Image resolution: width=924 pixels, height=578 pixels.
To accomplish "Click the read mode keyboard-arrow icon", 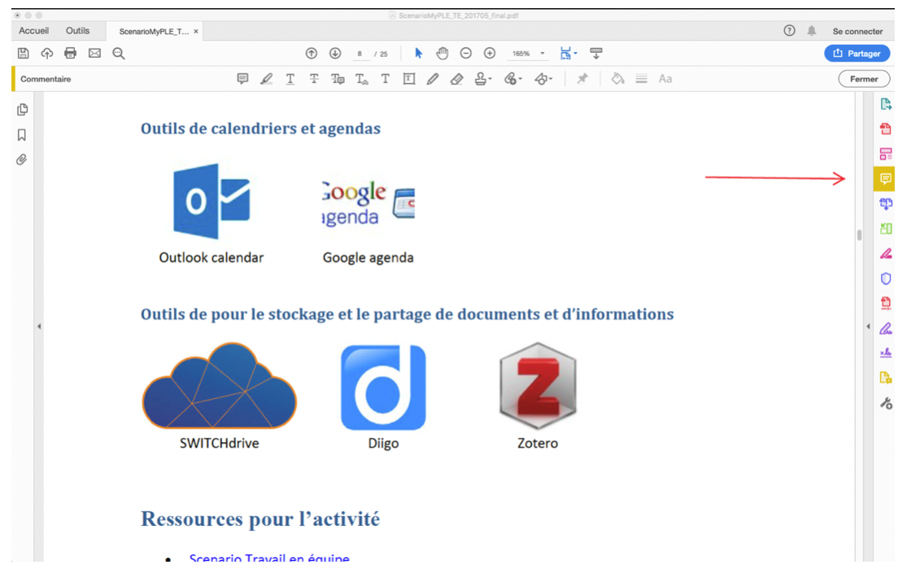I will [x=595, y=53].
